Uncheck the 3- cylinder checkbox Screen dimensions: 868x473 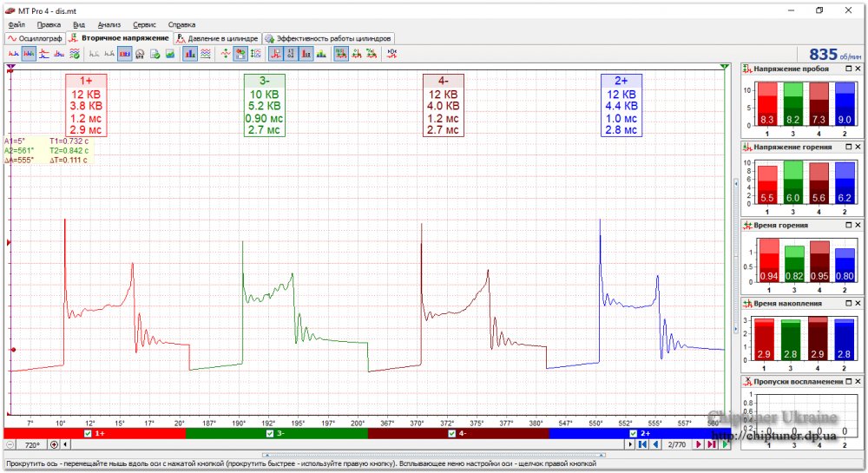[x=270, y=434]
